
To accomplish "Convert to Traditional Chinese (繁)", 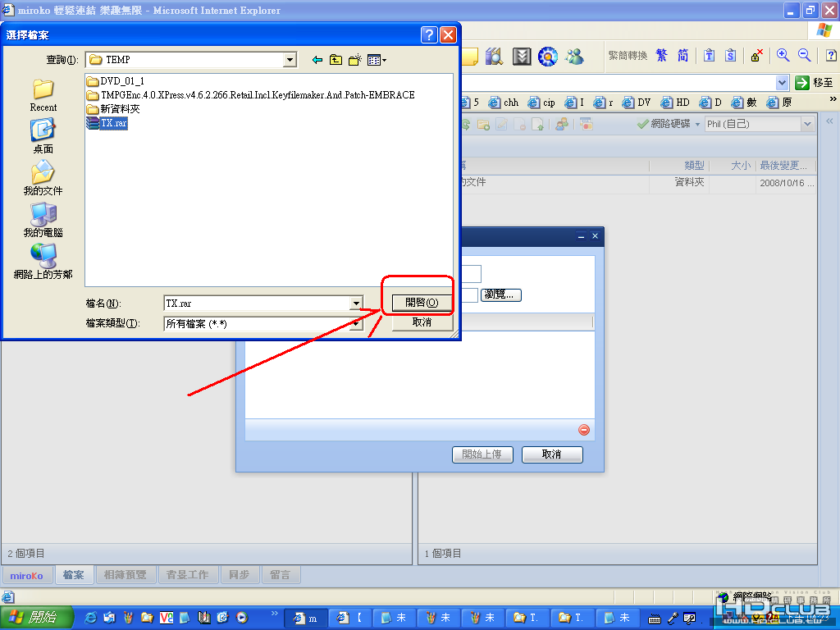I will (662, 56).
